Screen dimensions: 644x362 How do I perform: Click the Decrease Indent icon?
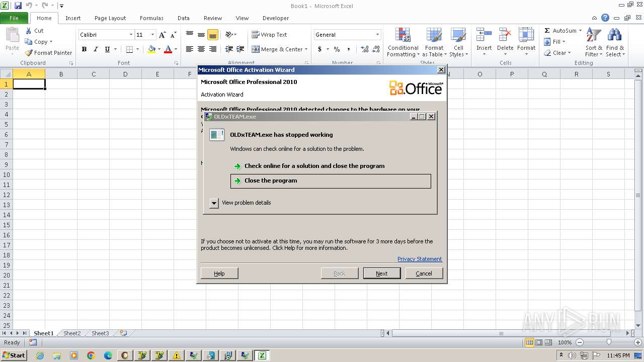click(229, 49)
